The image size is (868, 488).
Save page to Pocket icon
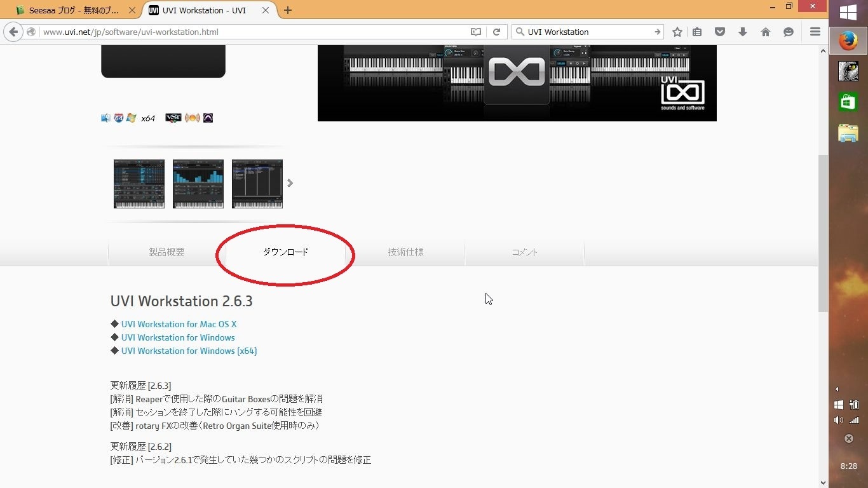720,32
